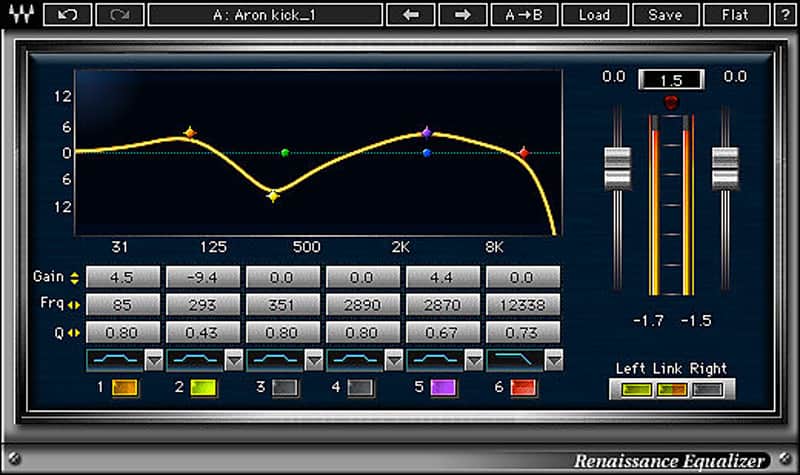Click band 2 Q field 0.43
Image resolution: width=800 pixels, height=475 pixels.
203,333
